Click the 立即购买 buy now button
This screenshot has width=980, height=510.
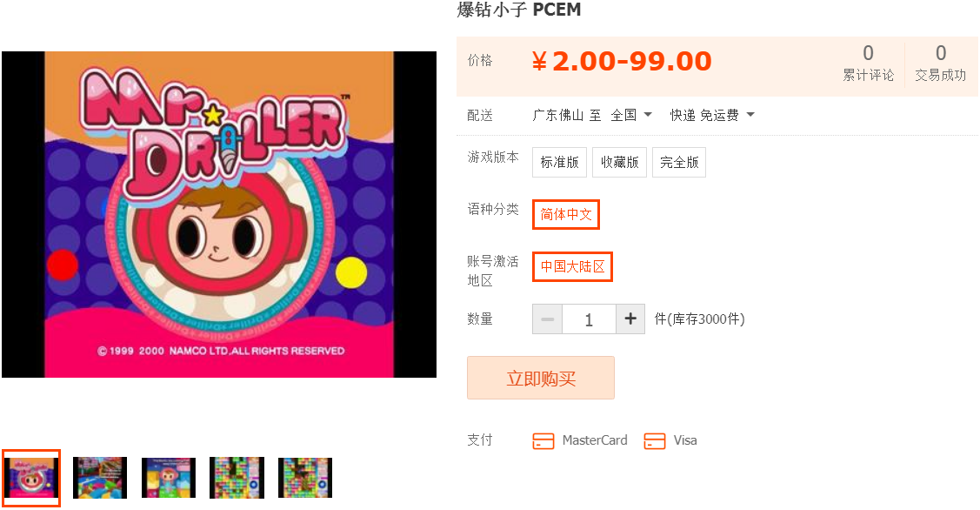tap(541, 378)
